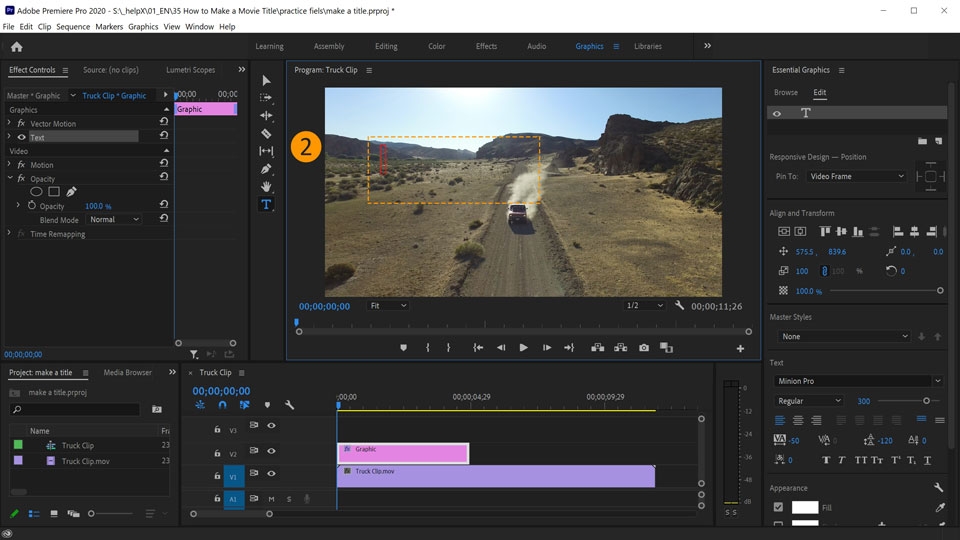Hide the text layer in Essential Graphics
The height and width of the screenshot is (540, 960).
tap(777, 114)
